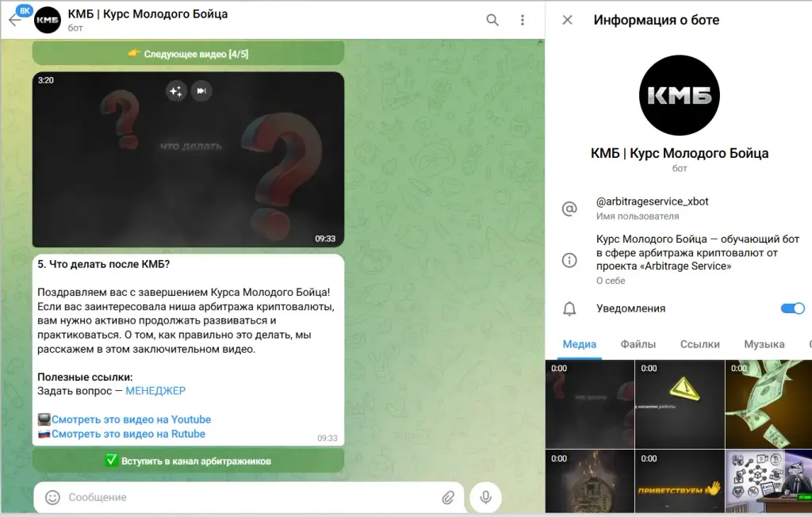Click the Полезные ссылки heading

[85, 377]
